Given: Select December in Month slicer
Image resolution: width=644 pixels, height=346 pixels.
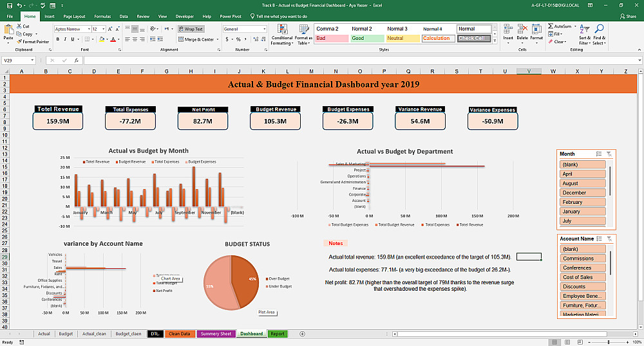Looking at the screenshot, I should (582, 193).
